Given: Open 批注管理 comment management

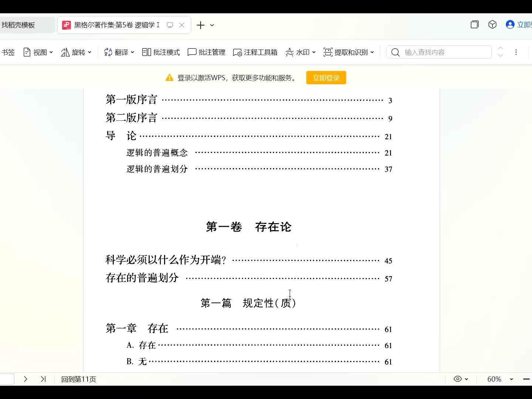Looking at the screenshot, I should pos(207,52).
